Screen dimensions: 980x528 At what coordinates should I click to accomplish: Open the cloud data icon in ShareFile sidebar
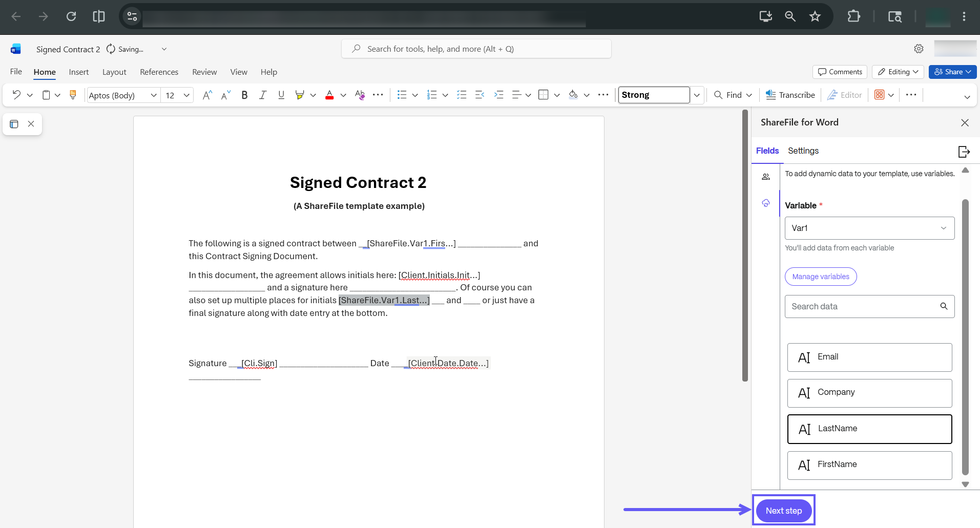tap(766, 203)
